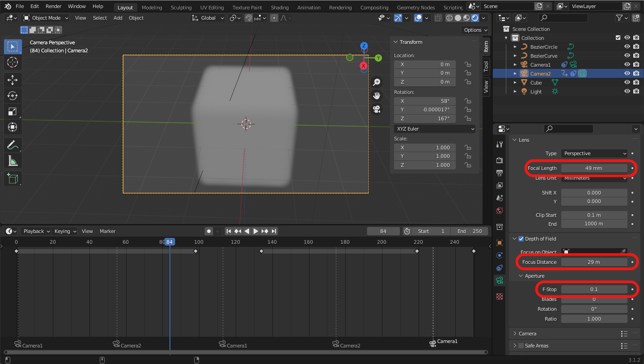Screen dimensions: 644x364
Task: Select the Rotate tool
Action: (13, 96)
